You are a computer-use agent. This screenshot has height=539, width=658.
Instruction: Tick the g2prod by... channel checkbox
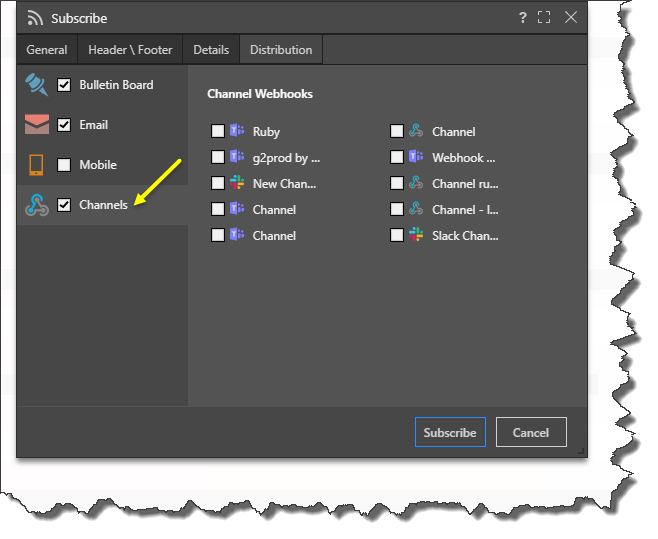pos(218,158)
